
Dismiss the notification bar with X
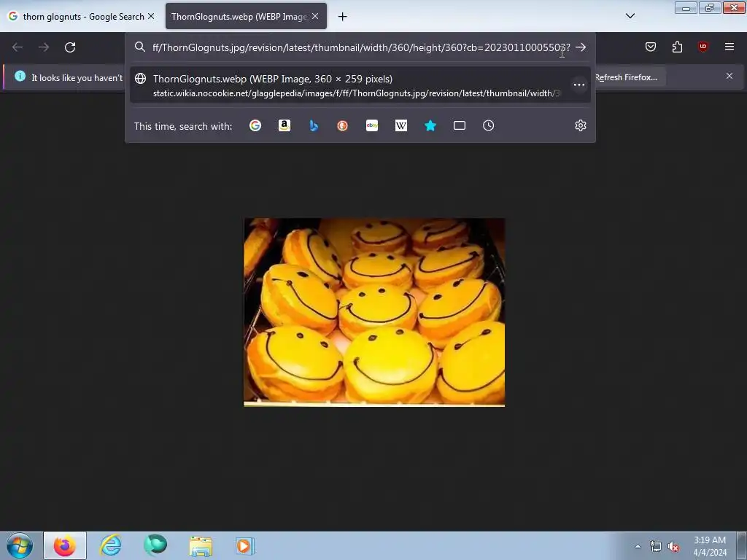[x=729, y=76]
